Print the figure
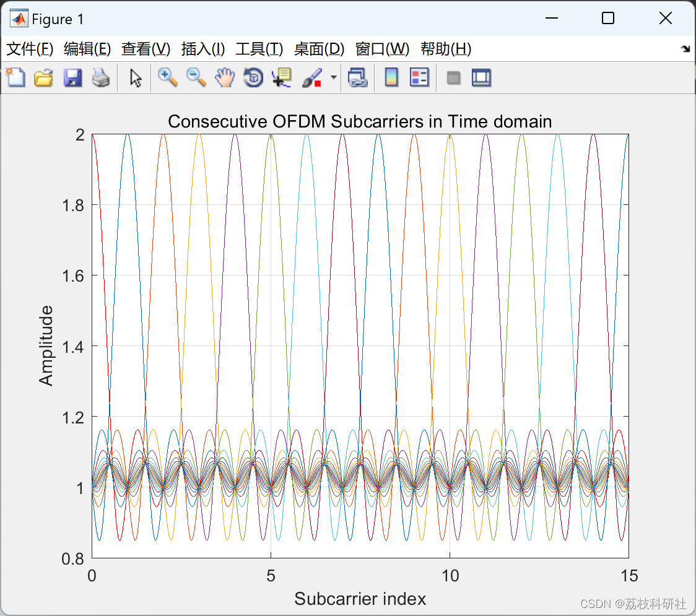This screenshot has height=616, width=696. [101, 77]
